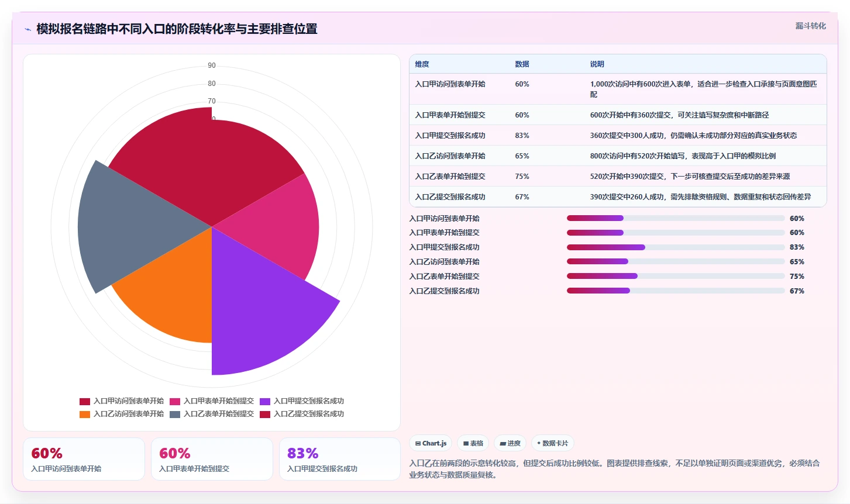This screenshot has width=850, height=504.
Task: Select table cell 入口乙提交到报名成功
Action: pos(450,197)
